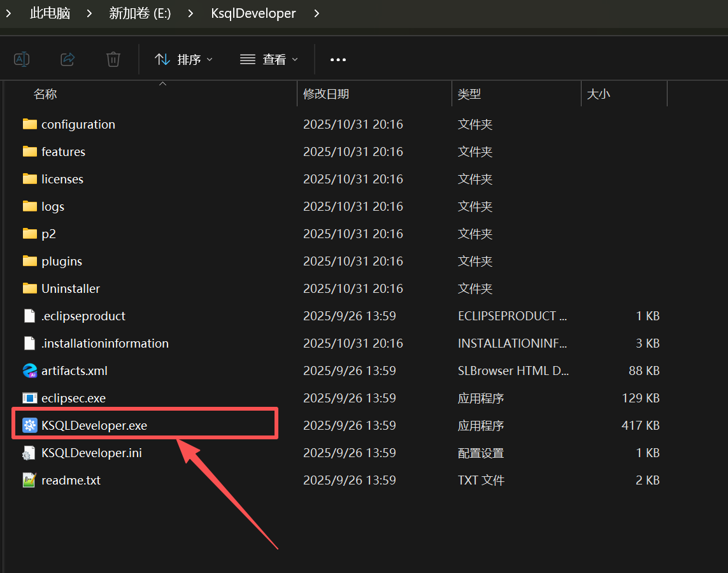Open the 查看 view dropdown

click(x=269, y=59)
